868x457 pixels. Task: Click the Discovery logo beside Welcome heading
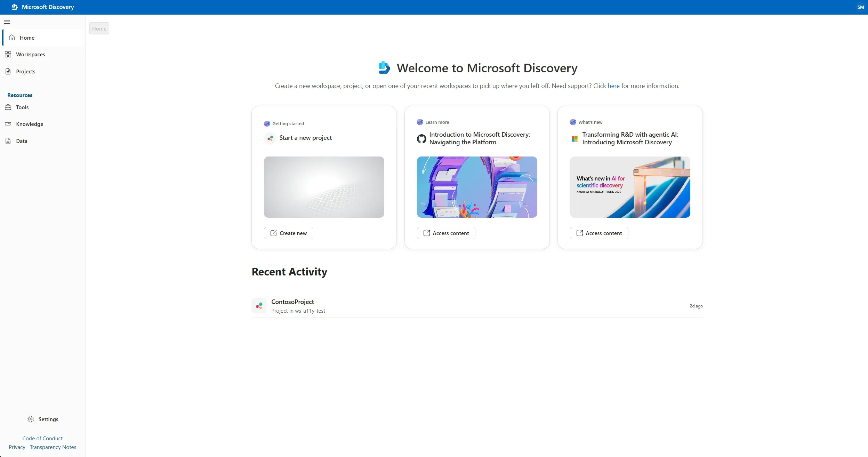384,68
